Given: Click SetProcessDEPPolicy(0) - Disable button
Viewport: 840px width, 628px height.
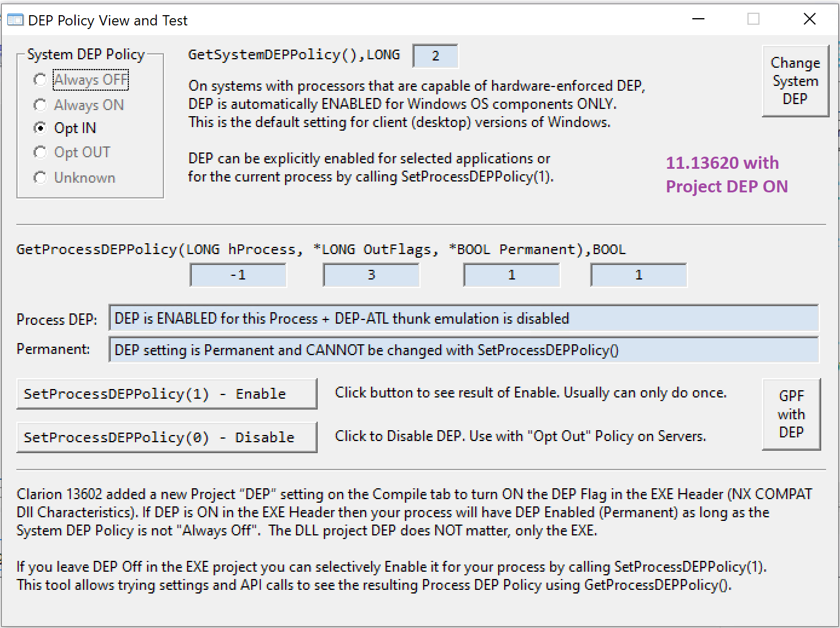Looking at the screenshot, I should (x=166, y=437).
